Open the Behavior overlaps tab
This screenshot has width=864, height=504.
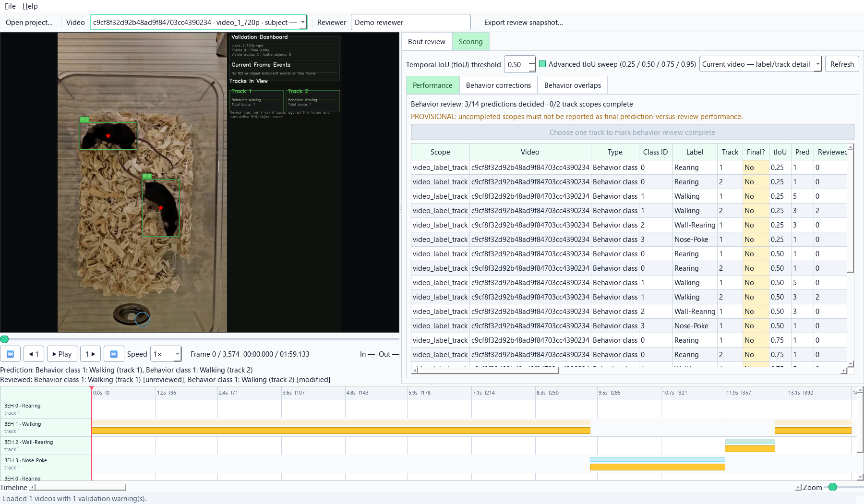[x=572, y=85]
